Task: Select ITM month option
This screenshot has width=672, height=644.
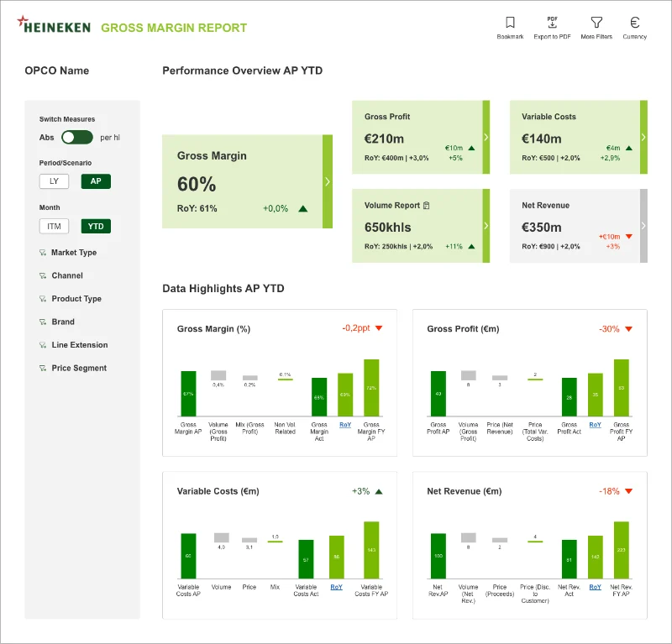Action: (x=54, y=226)
